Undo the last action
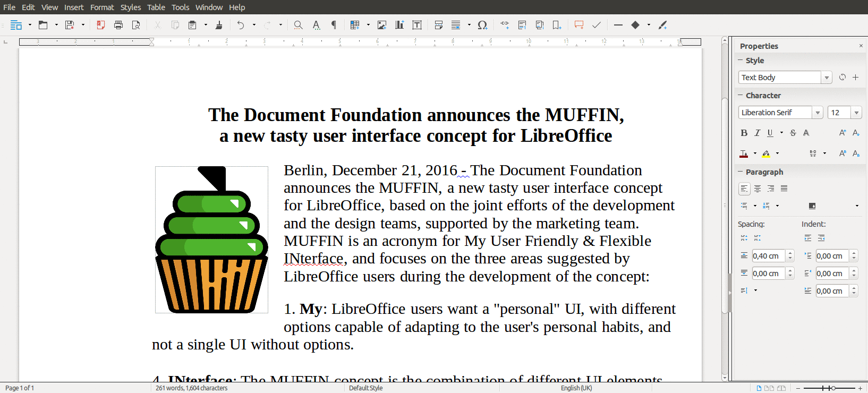Screen dimensions: 868x393 click(241, 25)
